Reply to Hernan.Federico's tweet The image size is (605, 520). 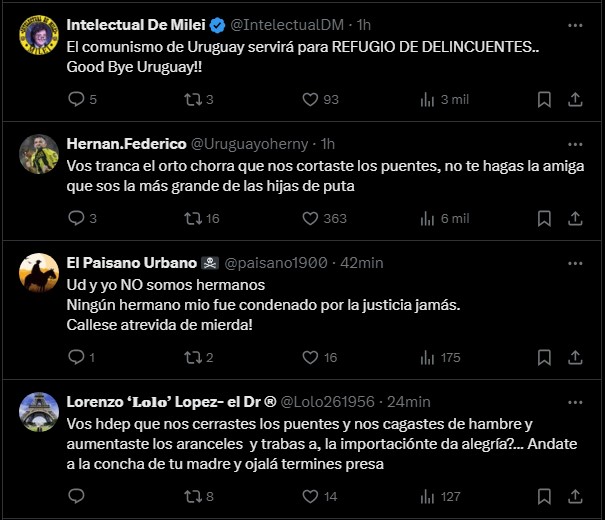pos(78,218)
